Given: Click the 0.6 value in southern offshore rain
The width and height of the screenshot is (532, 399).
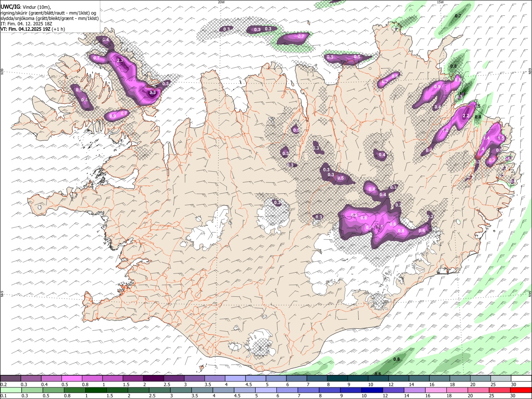Looking at the screenshot, I should [x=378, y=374].
